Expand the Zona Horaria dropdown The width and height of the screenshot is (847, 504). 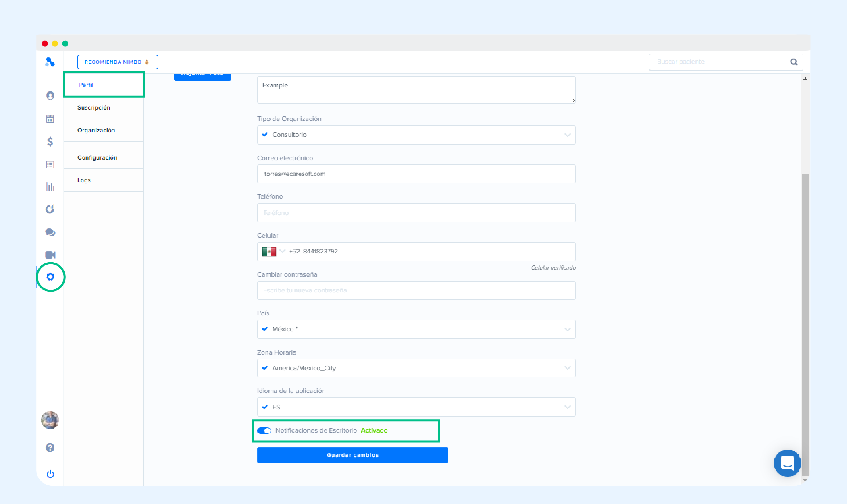coord(416,368)
